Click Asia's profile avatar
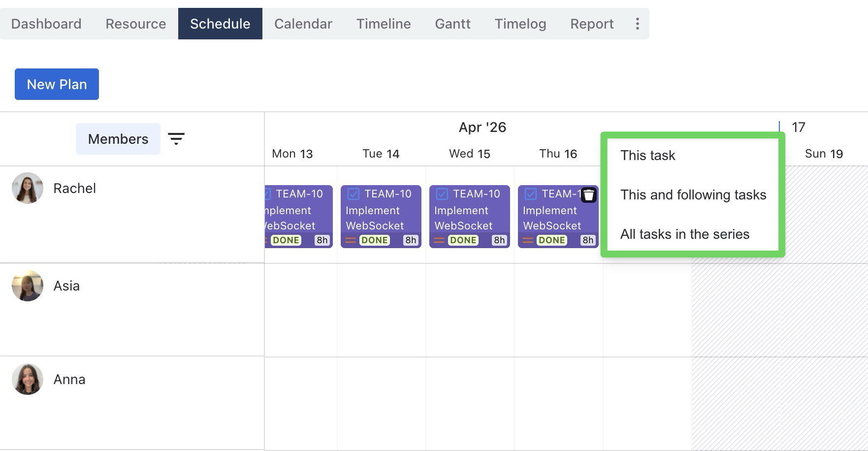 (x=28, y=286)
